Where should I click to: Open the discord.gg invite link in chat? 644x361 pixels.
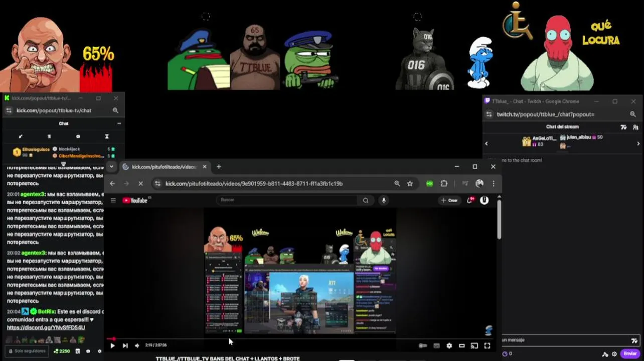[46, 328]
